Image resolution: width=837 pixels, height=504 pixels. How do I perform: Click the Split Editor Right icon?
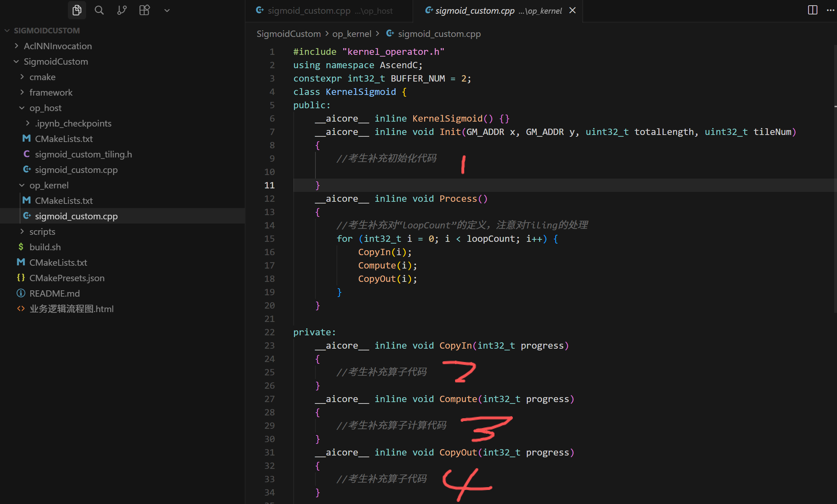tap(812, 10)
